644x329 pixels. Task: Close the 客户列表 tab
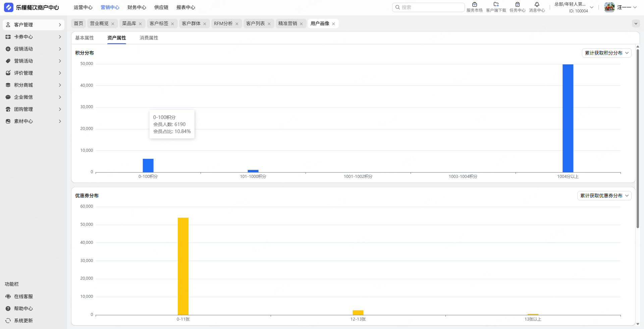(x=269, y=24)
